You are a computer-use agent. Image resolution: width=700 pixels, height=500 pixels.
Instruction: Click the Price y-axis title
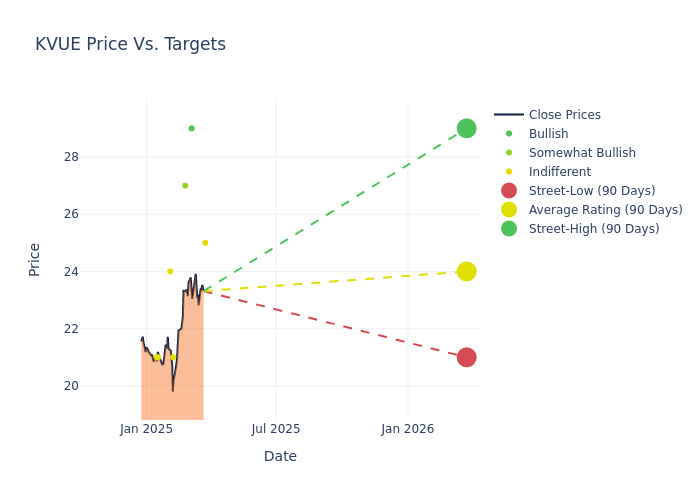point(35,259)
